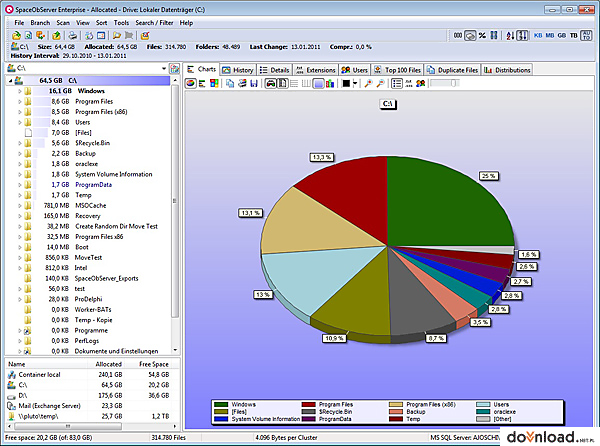Click the A-Z sort icon
The height and width of the screenshot is (446, 600).
point(510,36)
